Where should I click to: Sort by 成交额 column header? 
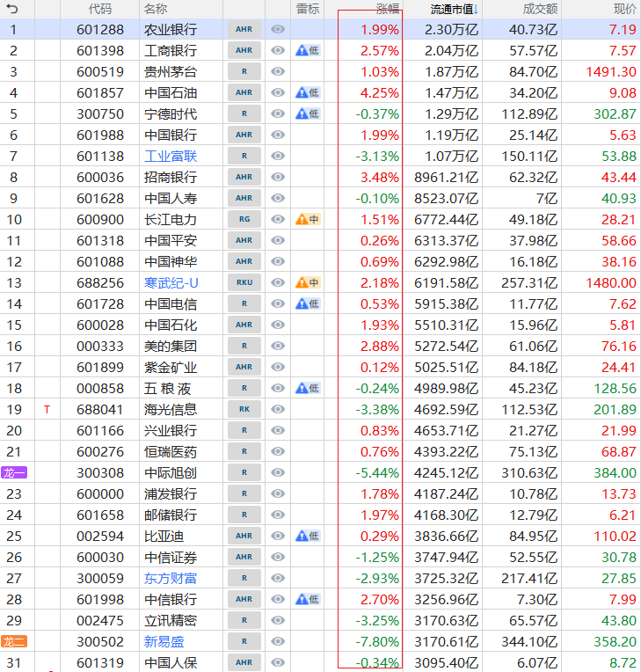tap(540, 9)
